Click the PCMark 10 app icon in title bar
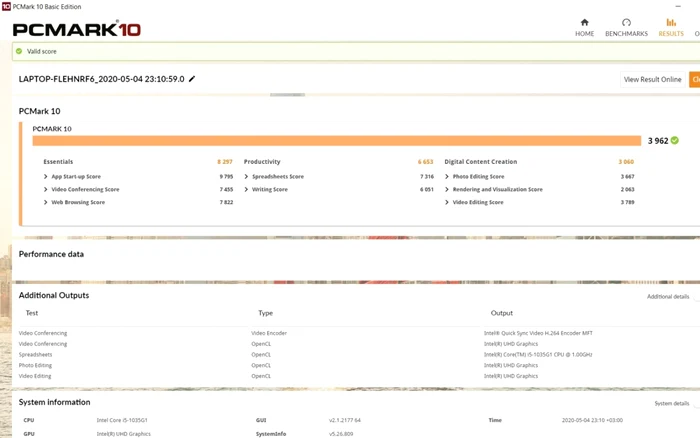This screenshot has width=700, height=438. 6,6
